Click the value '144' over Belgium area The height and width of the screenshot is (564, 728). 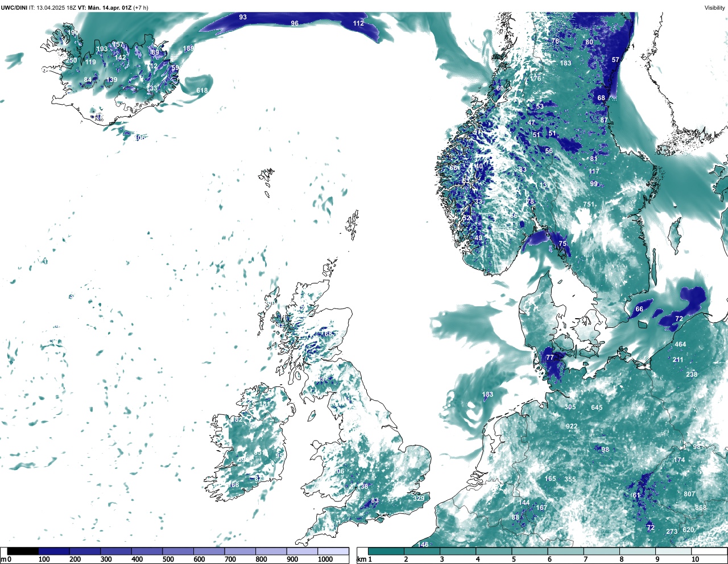(x=524, y=503)
